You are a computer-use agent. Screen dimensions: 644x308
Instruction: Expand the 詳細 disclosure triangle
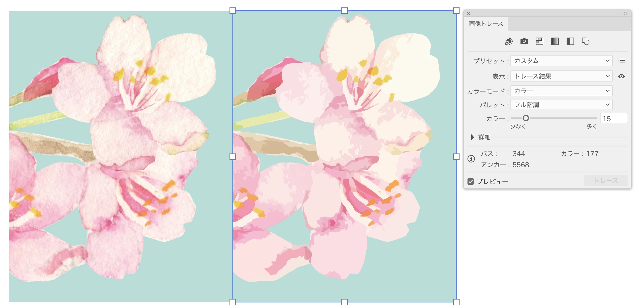pos(472,137)
